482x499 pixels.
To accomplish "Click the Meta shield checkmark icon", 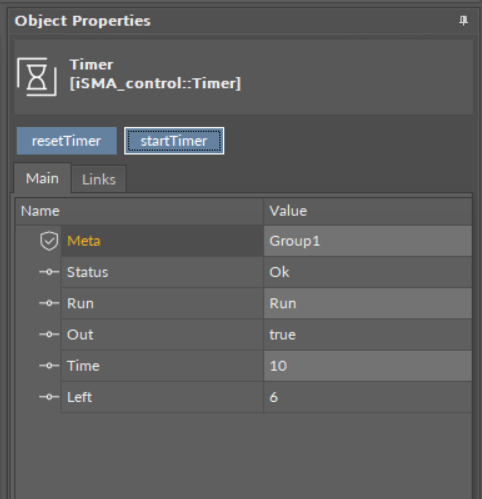I will coord(49,241).
